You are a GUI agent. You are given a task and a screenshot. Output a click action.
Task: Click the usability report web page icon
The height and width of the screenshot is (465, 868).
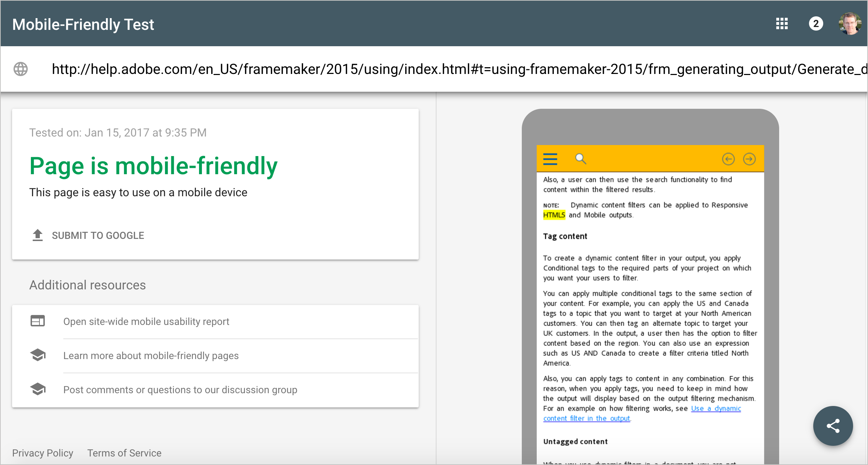pyautogui.click(x=38, y=321)
